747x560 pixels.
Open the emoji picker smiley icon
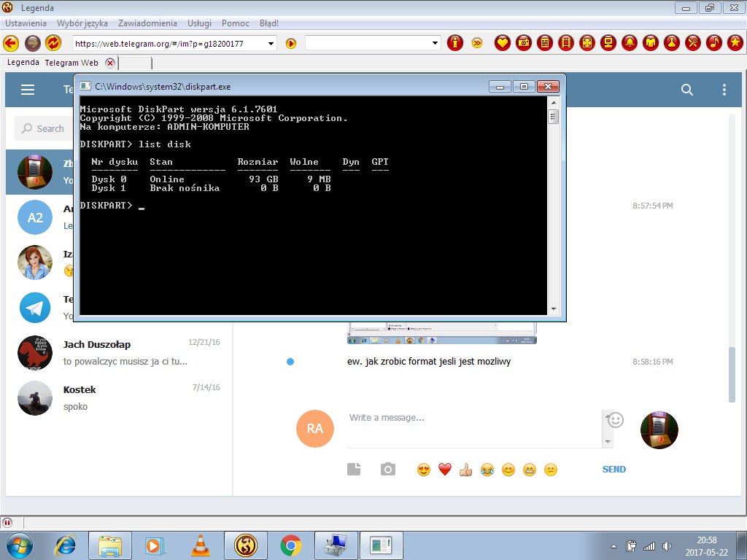(x=615, y=419)
